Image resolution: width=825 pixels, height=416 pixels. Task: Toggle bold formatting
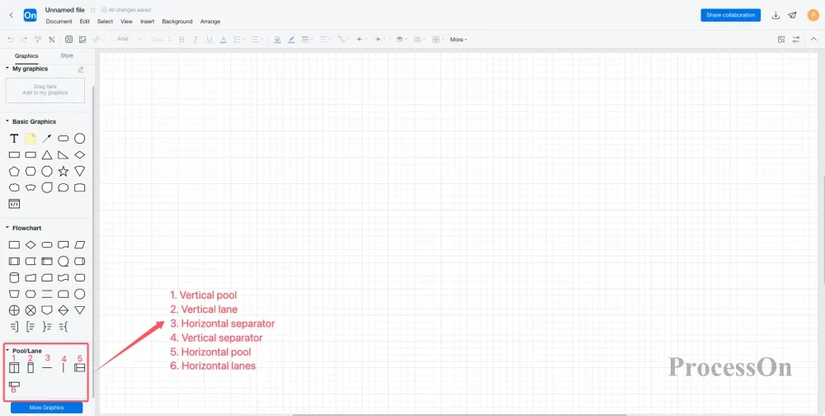point(182,39)
